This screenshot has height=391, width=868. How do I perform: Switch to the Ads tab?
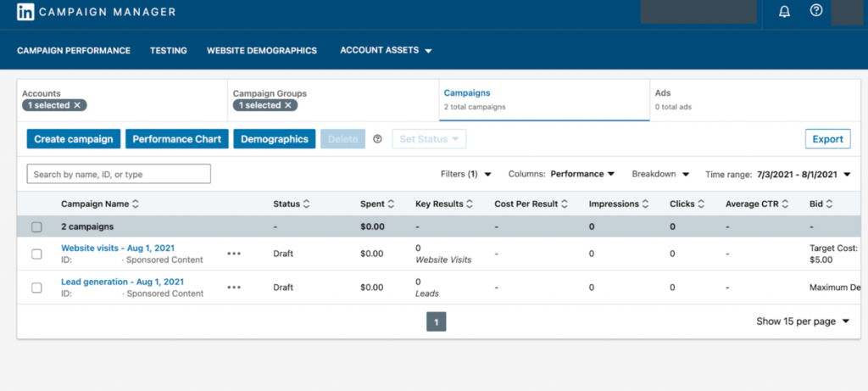[755, 100]
